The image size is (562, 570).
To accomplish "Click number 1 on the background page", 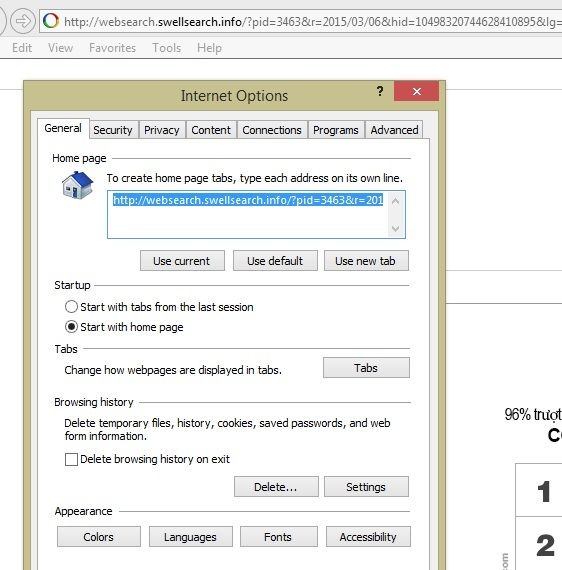I will click(x=544, y=491).
